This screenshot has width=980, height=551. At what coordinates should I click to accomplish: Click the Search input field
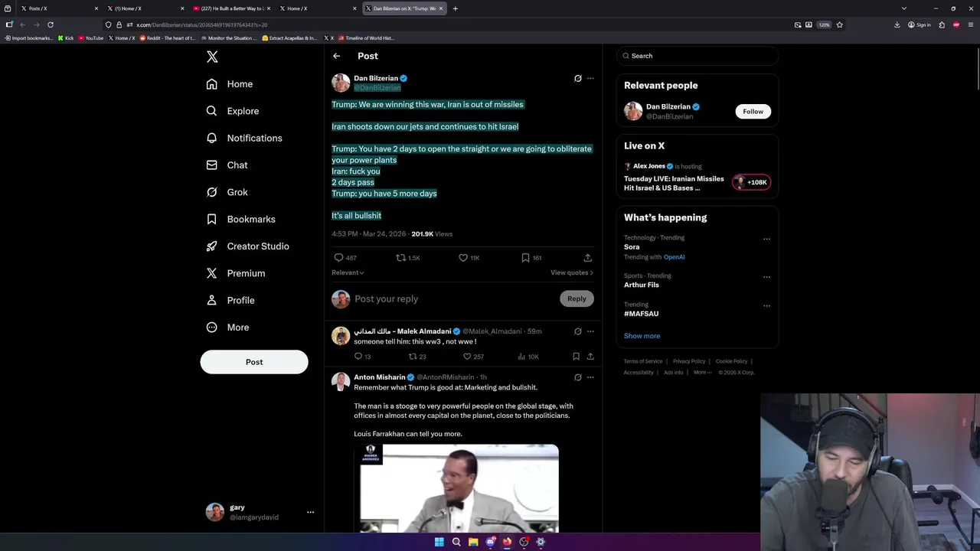697,56
